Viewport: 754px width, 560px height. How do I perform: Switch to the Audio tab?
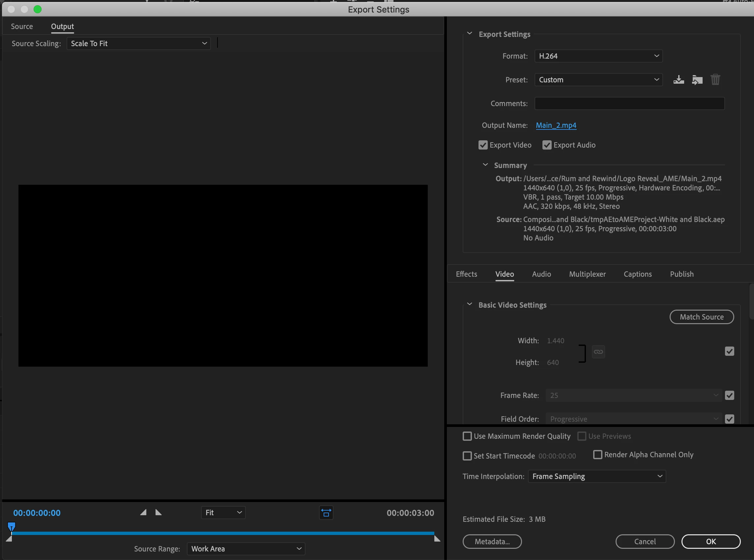(x=541, y=274)
